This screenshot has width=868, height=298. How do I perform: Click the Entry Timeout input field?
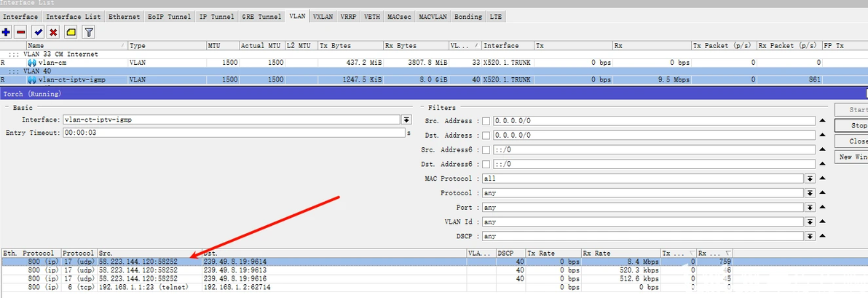pos(234,133)
